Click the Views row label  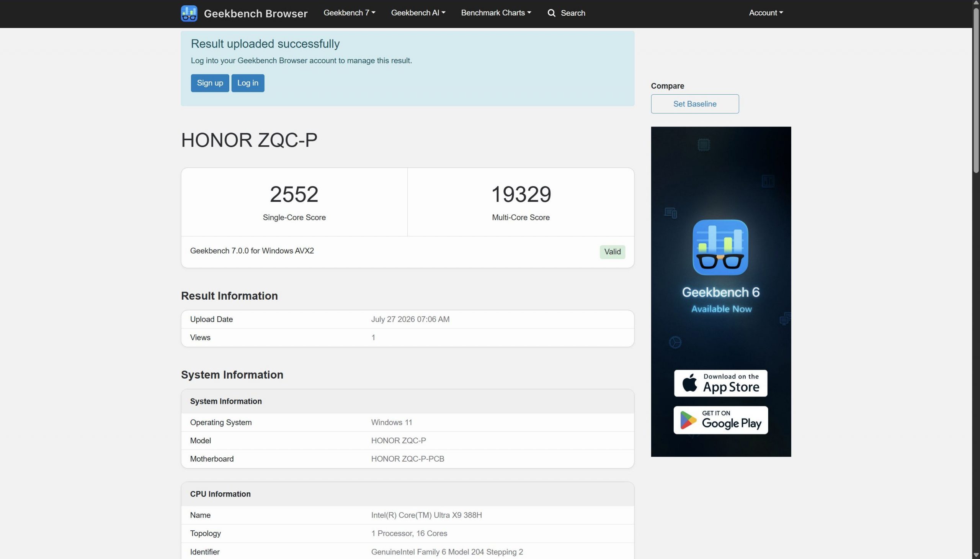(200, 338)
